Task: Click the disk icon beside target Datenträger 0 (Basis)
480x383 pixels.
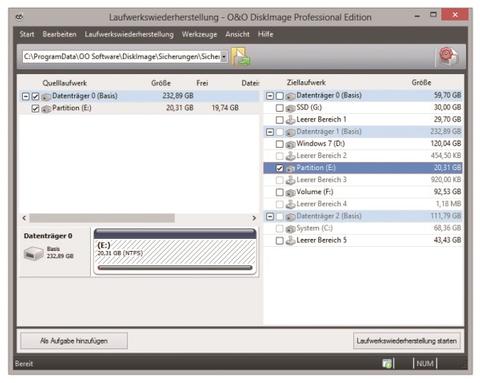Action: click(x=291, y=96)
